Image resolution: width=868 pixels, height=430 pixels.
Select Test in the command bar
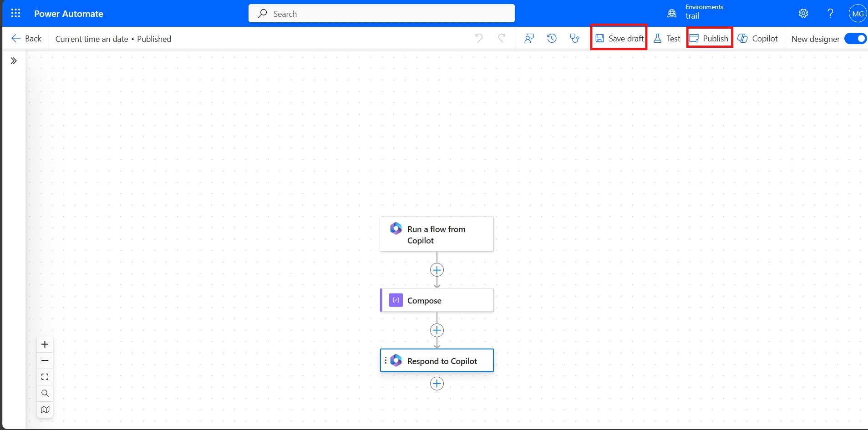click(x=667, y=39)
